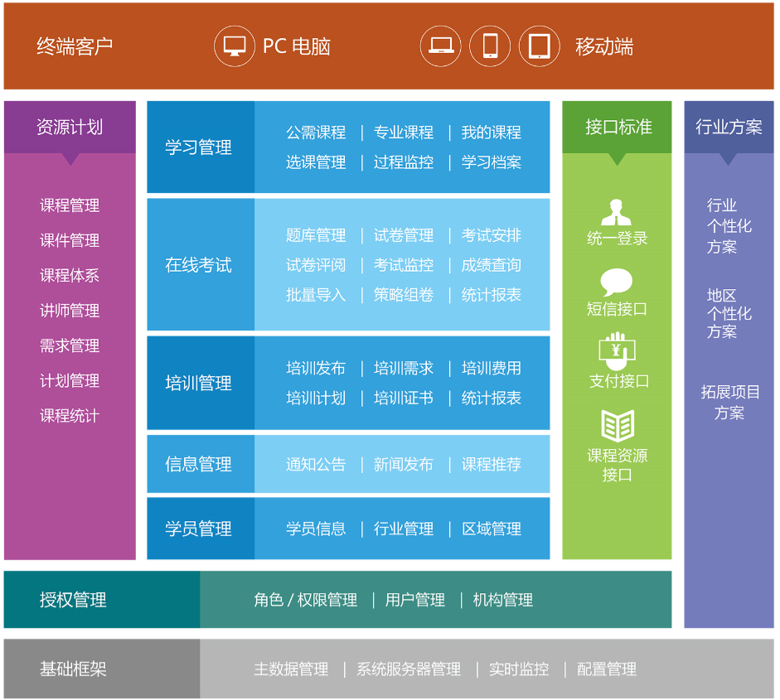Choose 统计报表 in 在线考试
780x700 pixels.
click(x=491, y=295)
